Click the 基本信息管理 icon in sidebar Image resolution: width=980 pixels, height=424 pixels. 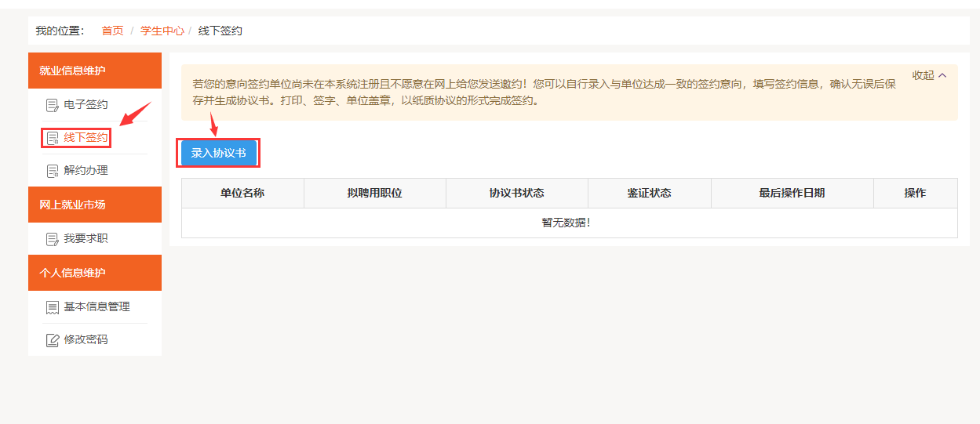pyautogui.click(x=53, y=307)
